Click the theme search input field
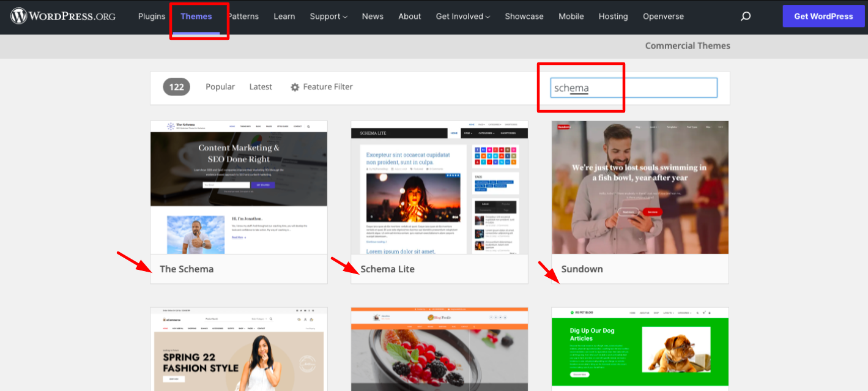The image size is (868, 391). (x=633, y=87)
